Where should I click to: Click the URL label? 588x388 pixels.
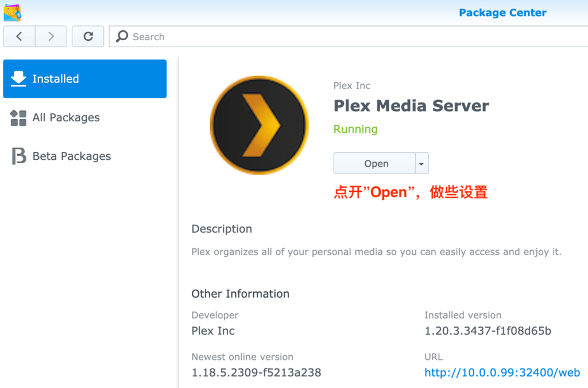coord(434,357)
